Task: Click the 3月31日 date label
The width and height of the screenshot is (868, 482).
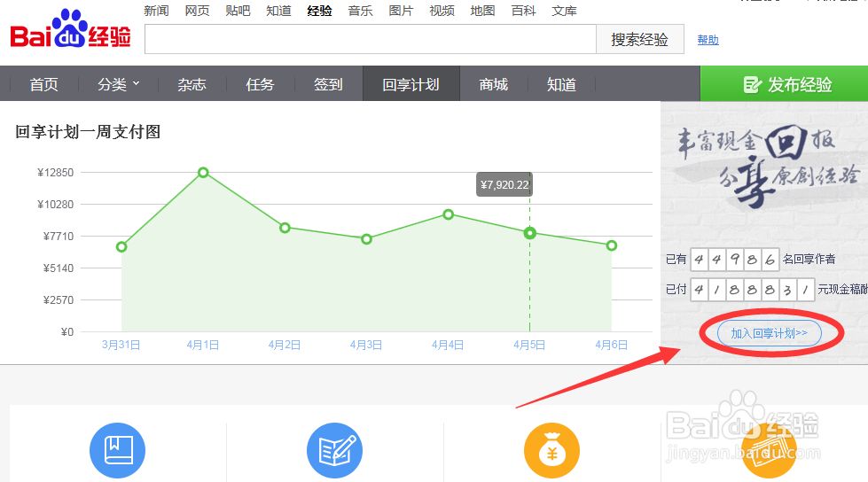Action: click(121, 346)
